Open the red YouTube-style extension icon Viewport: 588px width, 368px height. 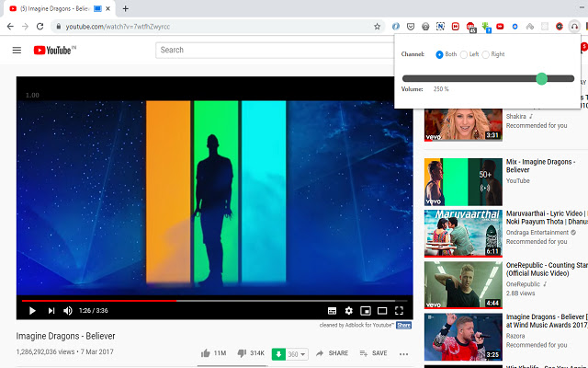click(500, 27)
